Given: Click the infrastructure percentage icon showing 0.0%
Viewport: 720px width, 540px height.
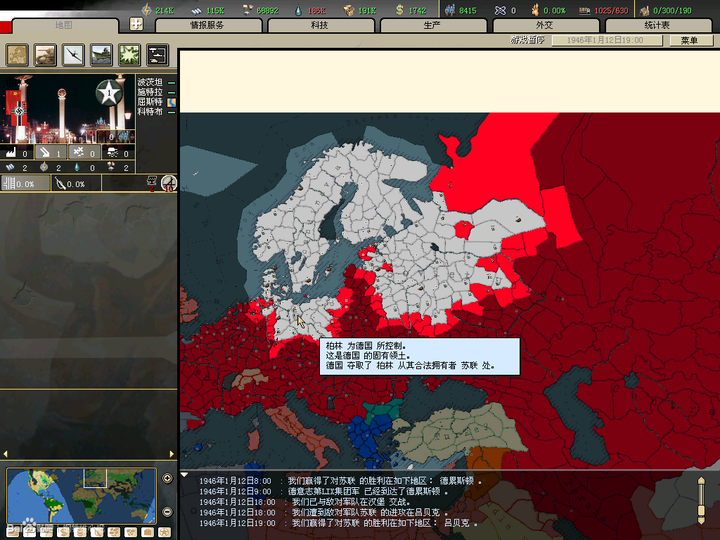Looking at the screenshot, I should click(9, 183).
